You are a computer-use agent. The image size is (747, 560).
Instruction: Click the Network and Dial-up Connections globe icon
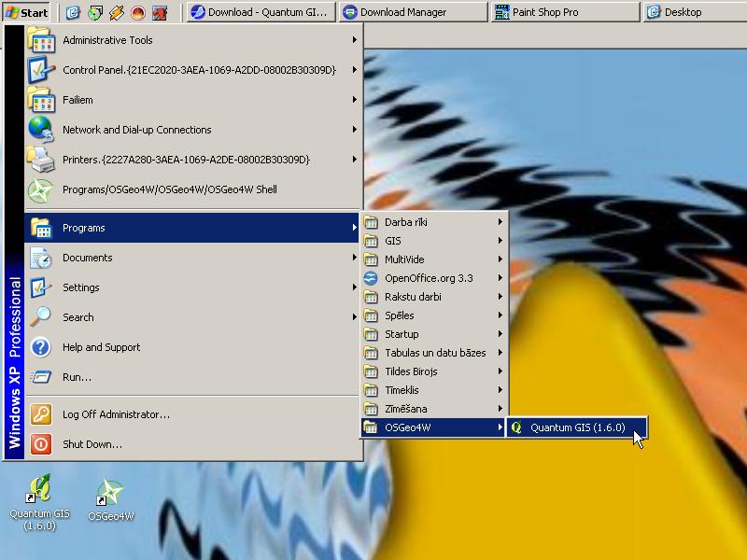41,130
